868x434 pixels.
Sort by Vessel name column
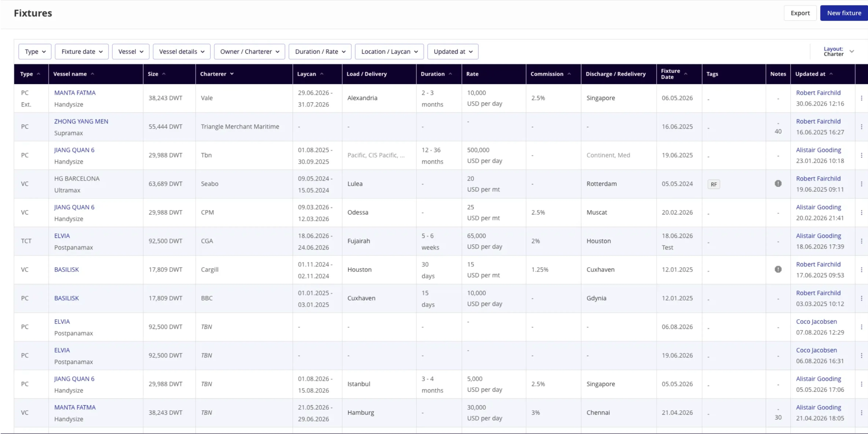click(74, 74)
